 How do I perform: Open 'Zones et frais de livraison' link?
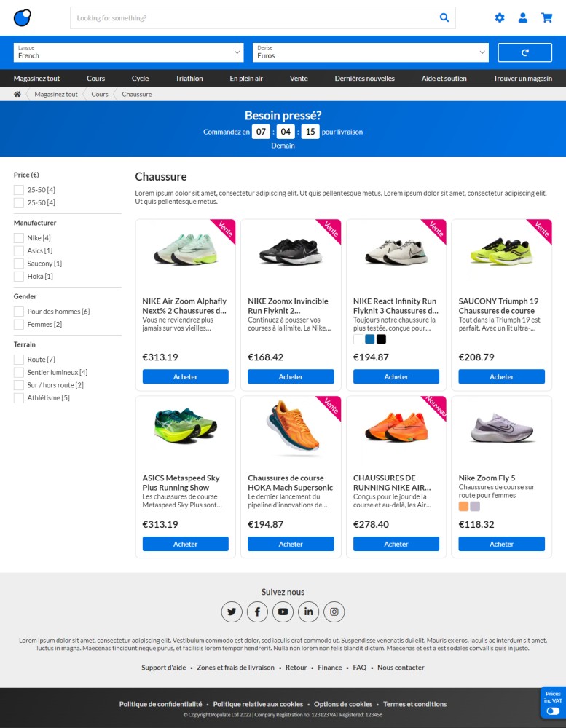pyautogui.click(x=235, y=667)
